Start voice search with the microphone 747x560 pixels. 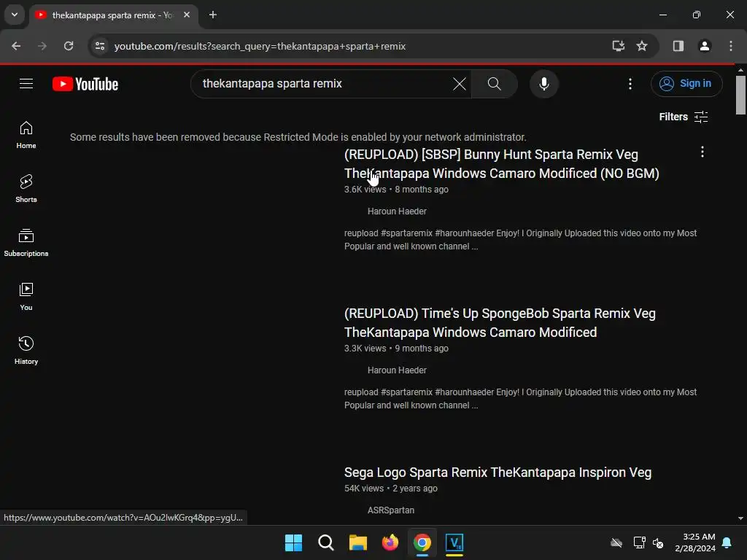click(543, 84)
